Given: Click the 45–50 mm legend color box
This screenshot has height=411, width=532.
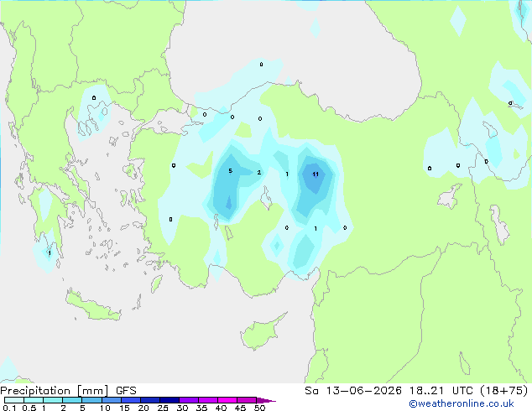Looking at the screenshot, I should (x=247, y=400).
